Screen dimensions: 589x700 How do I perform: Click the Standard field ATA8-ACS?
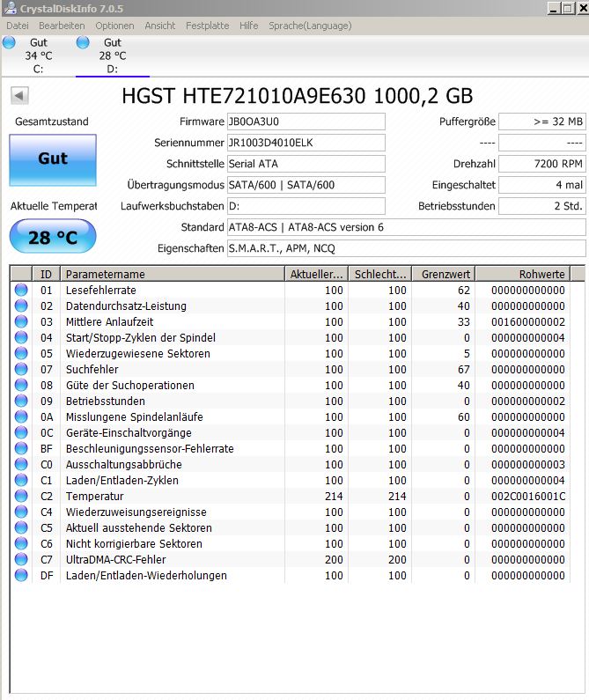[x=407, y=227]
